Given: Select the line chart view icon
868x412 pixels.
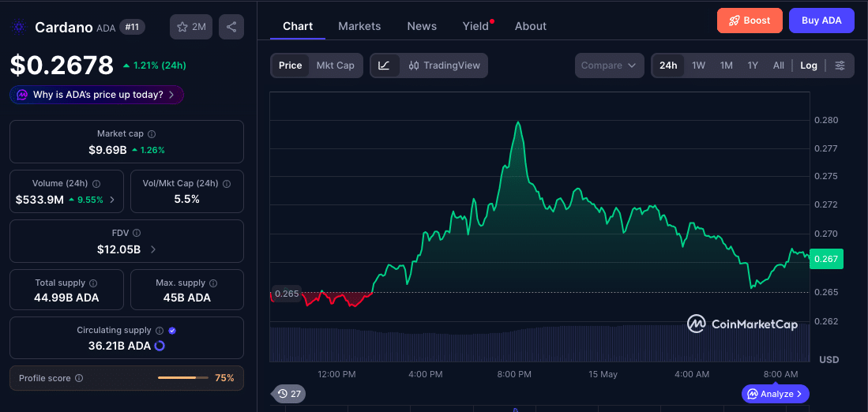Looking at the screenshot, I should pos(385,66).
